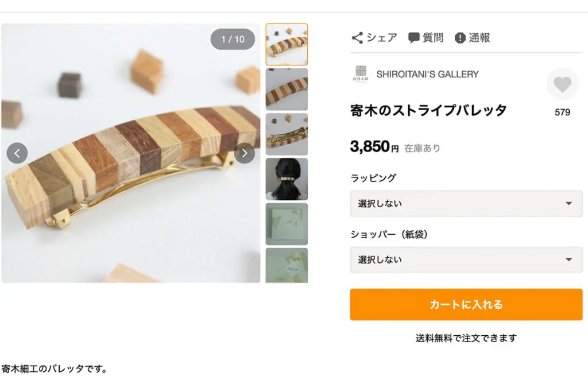Expand the wrapping options via its chevron arrow
The image size is (588, 392).
(568, 203)
